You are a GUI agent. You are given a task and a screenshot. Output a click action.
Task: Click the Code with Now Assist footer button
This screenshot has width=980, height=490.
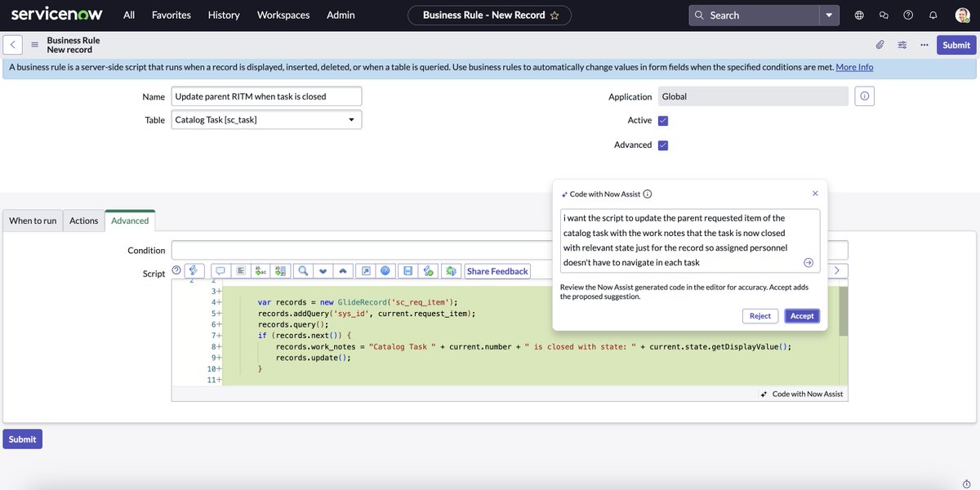pyautogui.click(x=802, y=394)
